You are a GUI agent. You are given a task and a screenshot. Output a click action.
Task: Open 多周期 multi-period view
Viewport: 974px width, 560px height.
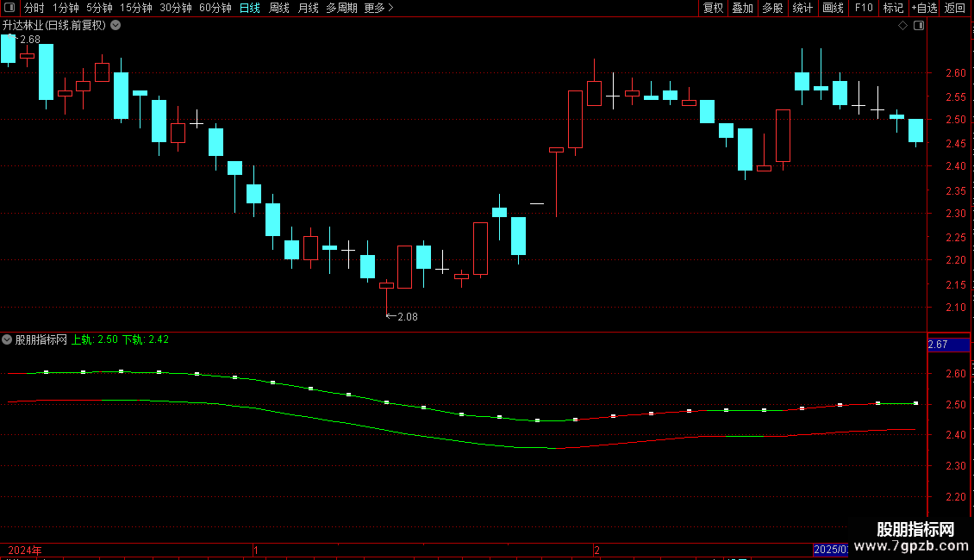pos(341,8)
